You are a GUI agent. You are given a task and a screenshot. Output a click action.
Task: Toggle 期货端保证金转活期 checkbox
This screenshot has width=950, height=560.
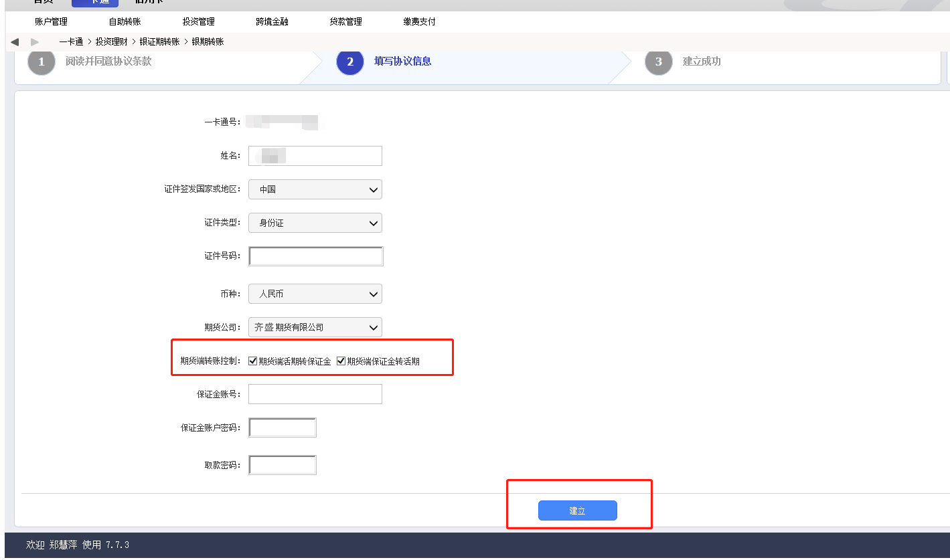click(341, 361)
